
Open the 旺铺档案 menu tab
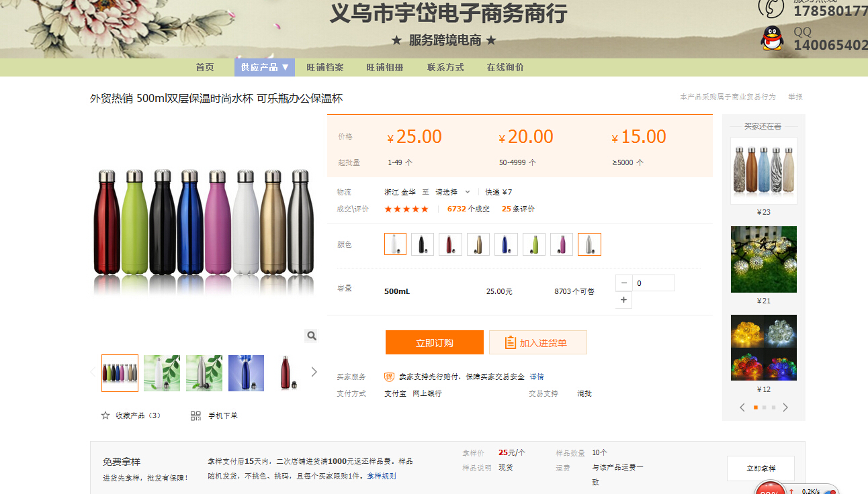tap(325, 67)
